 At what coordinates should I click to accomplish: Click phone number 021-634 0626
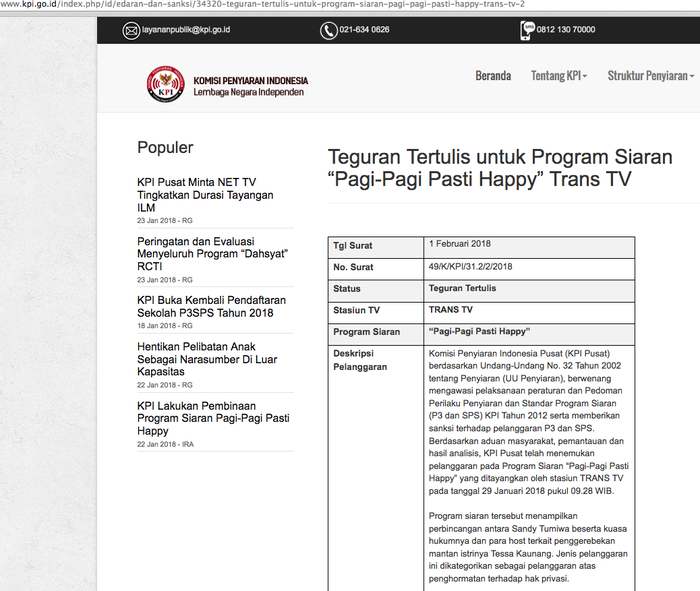point(364,29)
